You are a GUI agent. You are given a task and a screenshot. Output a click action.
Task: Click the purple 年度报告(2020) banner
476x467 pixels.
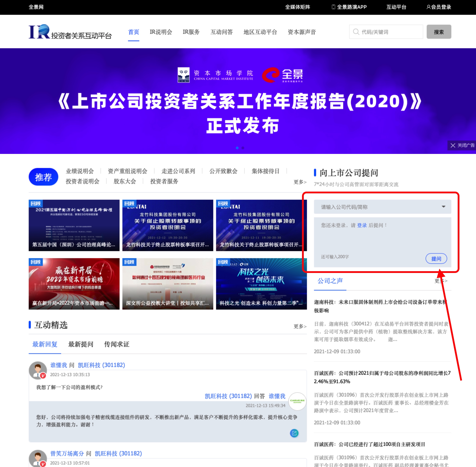[x=238, y=101]
